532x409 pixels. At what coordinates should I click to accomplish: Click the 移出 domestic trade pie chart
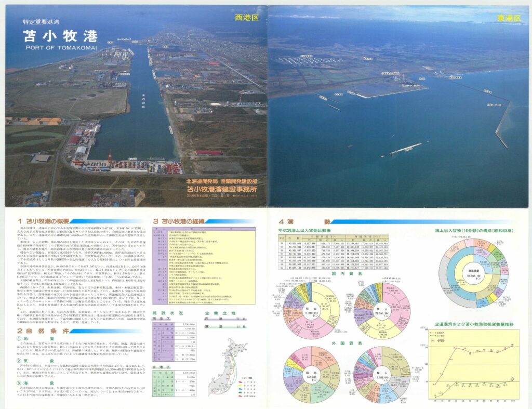(311, 310)
